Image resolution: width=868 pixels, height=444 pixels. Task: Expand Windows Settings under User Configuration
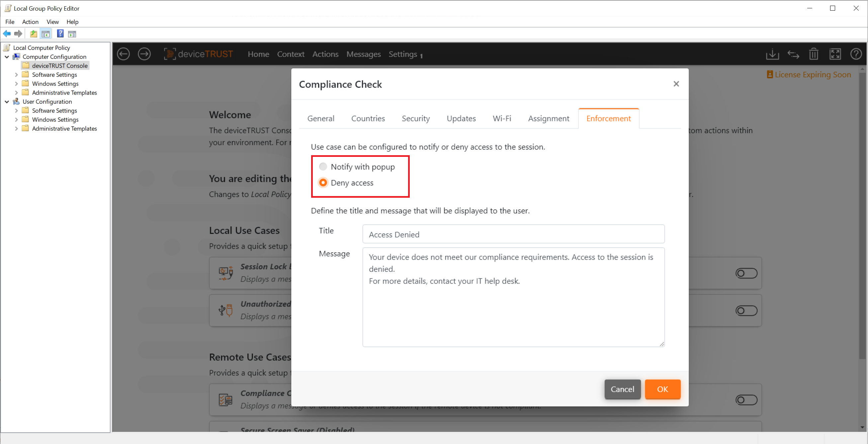coord(16,119)
